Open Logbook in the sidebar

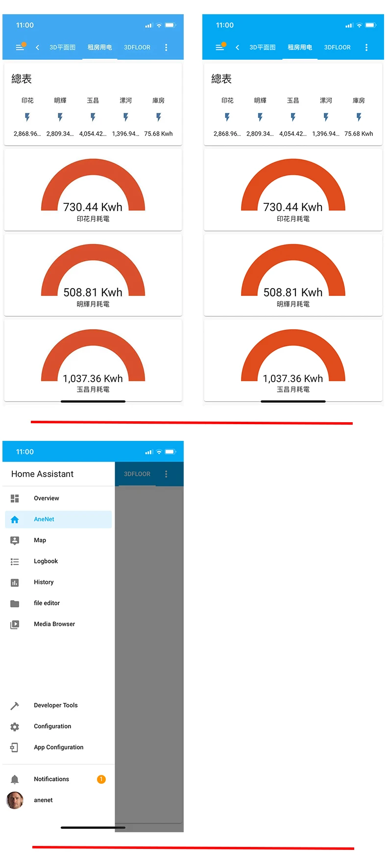(58, 561)
